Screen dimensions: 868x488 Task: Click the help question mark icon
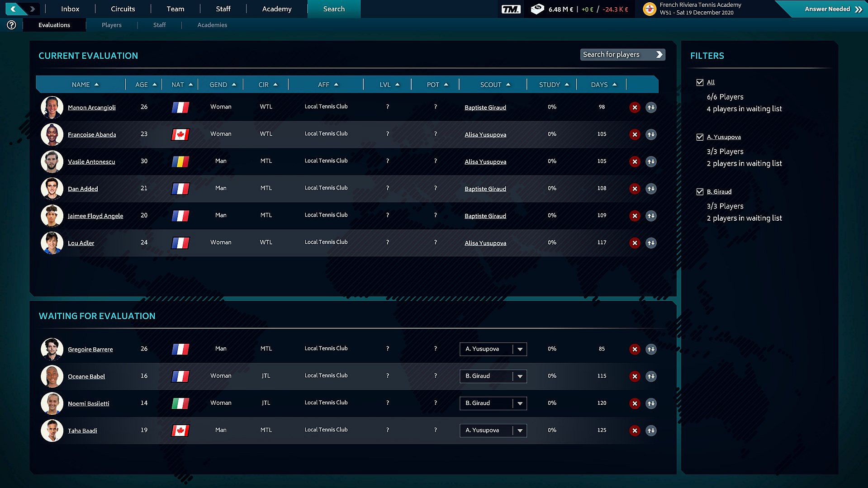(x=11, y=25)
